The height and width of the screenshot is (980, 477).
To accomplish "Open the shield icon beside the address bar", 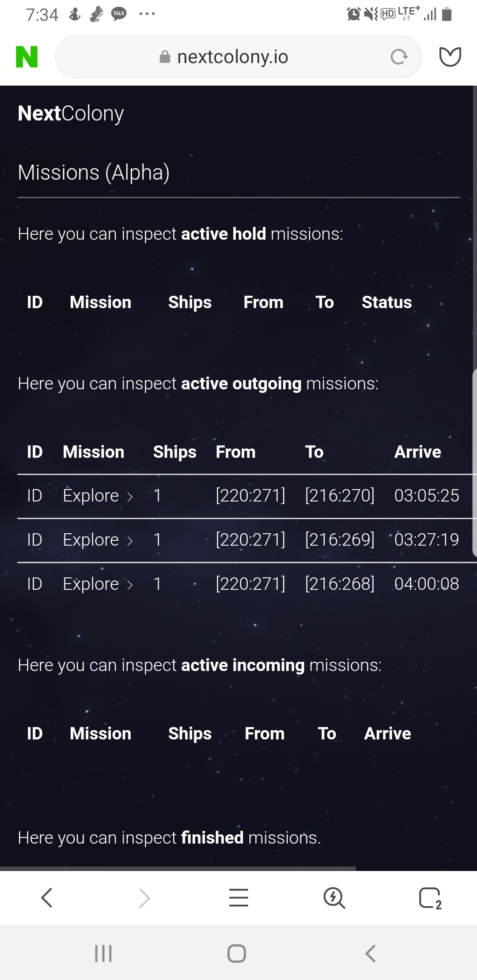I will pyautogui.click(x=450, y=57).
